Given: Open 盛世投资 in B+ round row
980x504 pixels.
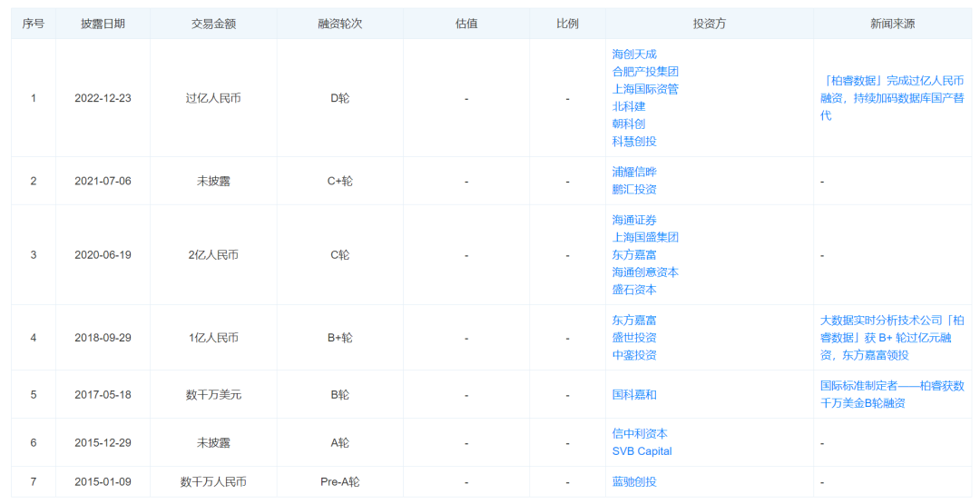Looking at the screenshot, I should pyautogui.click(x=634, y=338).
